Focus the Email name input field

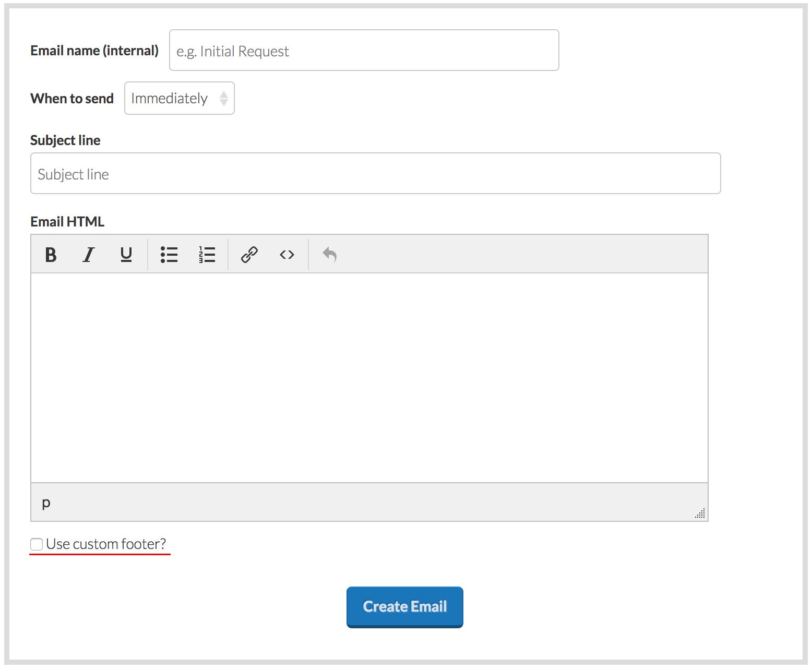pos(364,51)
